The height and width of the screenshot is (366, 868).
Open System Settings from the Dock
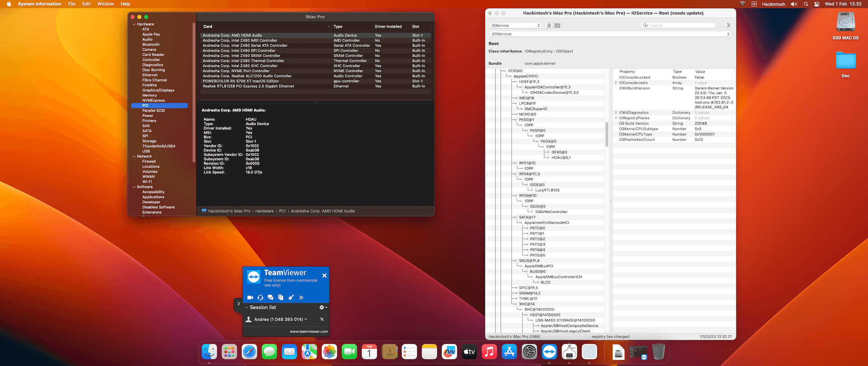coord(529,352)
